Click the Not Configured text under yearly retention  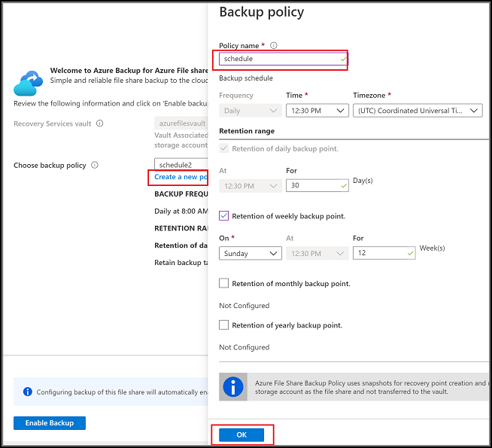click(244, 347)
